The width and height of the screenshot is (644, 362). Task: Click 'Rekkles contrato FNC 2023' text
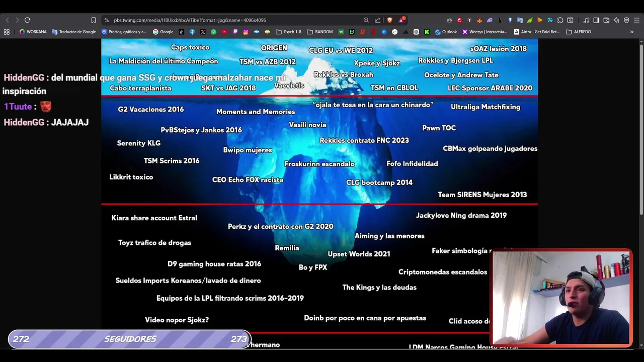(x=364, y=140)
